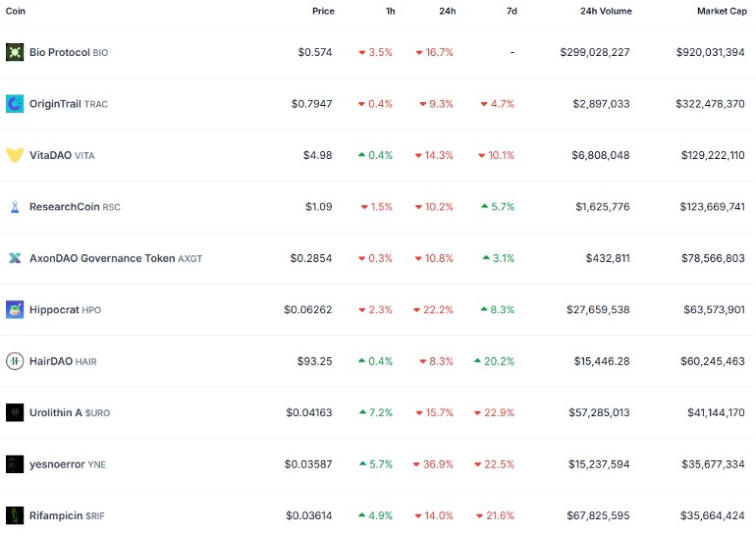Screen dimensions: 756x535
Task: Click the HairDAO circular icon
Action: pyautogui.click(x=15, y=361)
